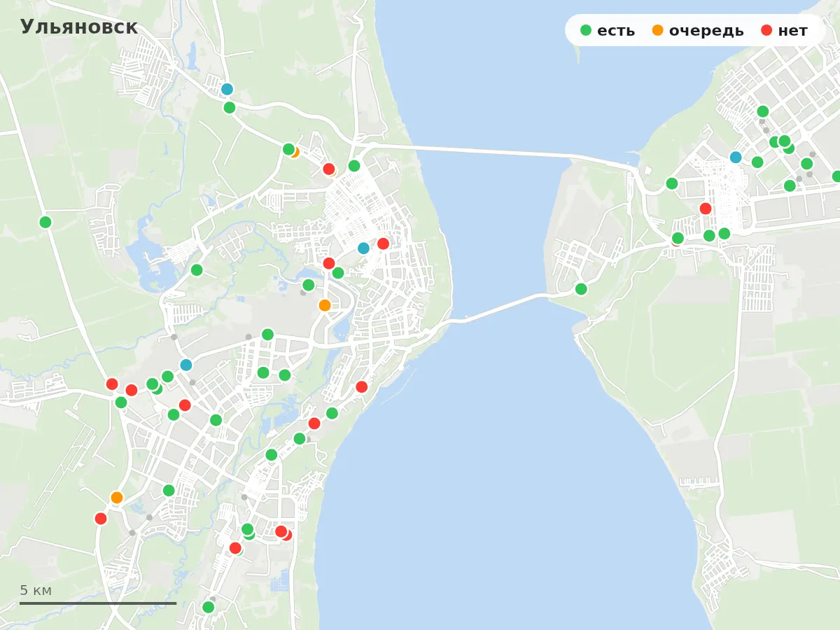Select the "нет" legend label

pos(792,31)
